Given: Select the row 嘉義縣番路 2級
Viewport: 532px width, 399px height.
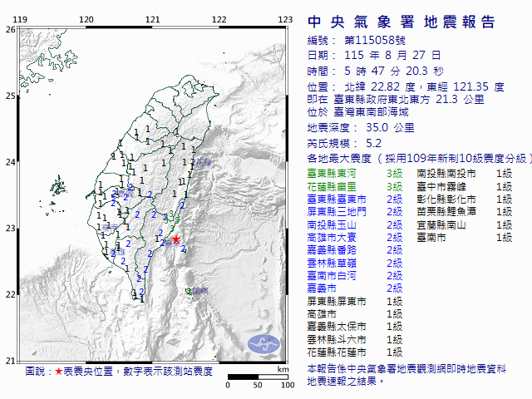Looking at the screenshot, I should click(x=355, y=250).
